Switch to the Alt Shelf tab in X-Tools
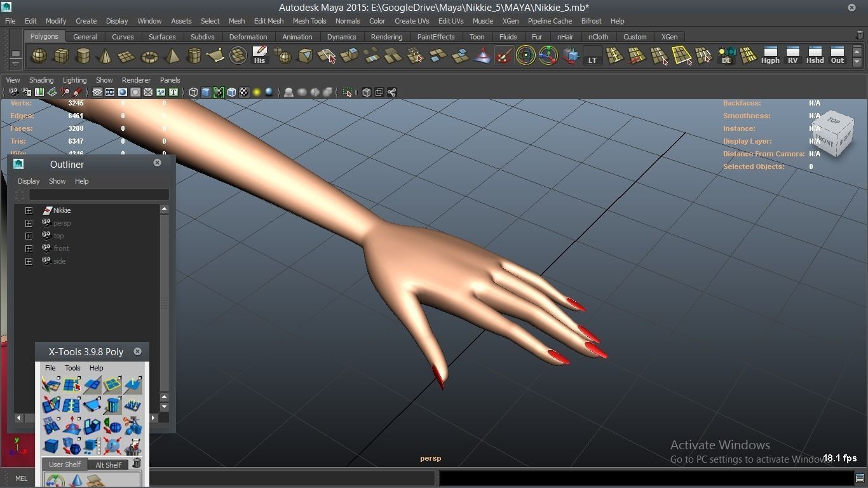The height and width of the screenshot is (488, 868). click(x=108, y=464)
